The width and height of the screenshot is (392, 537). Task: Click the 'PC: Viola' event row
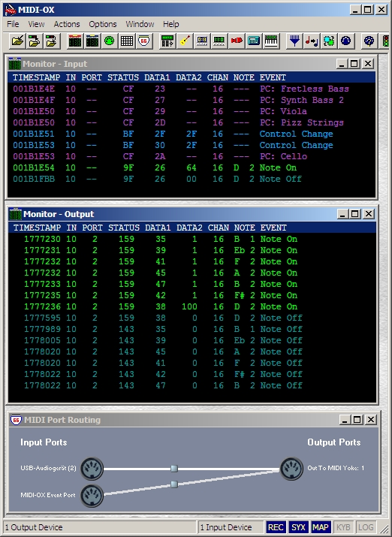tap(191, 111)
